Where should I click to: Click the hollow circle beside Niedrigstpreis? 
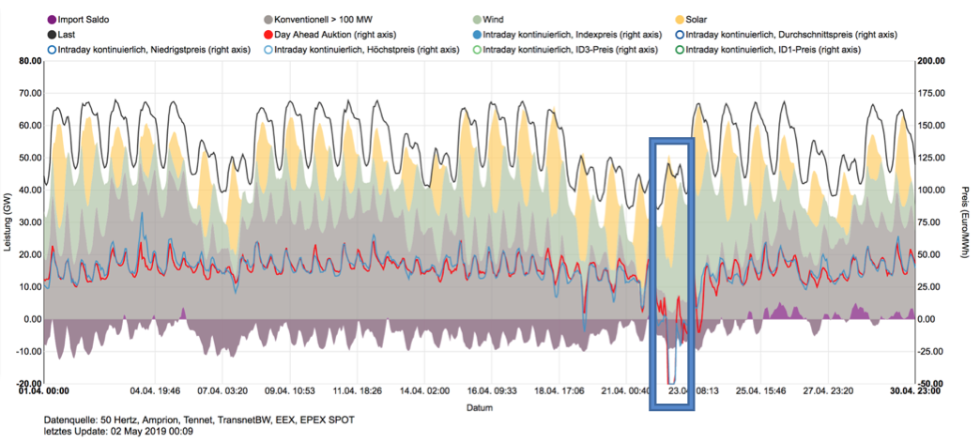(x=50, y=48)
